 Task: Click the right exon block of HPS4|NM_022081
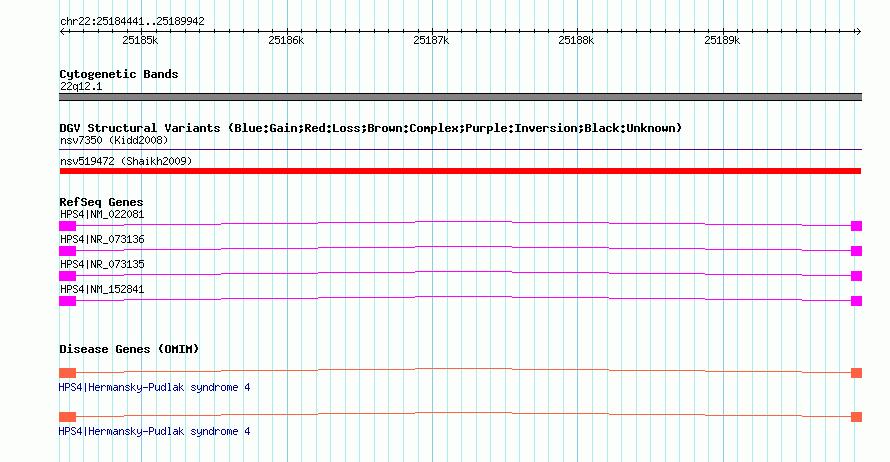click(x=857, y=226)
